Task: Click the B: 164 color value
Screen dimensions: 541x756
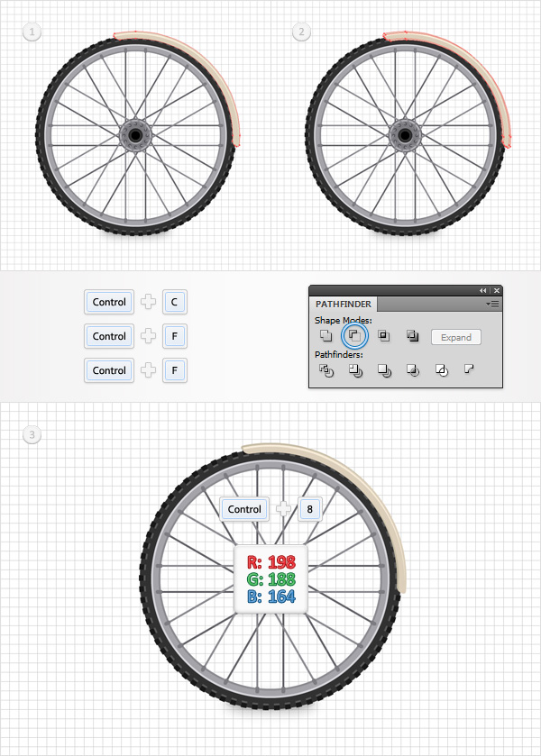Action: pyautogui.click(x=271, y=597)
